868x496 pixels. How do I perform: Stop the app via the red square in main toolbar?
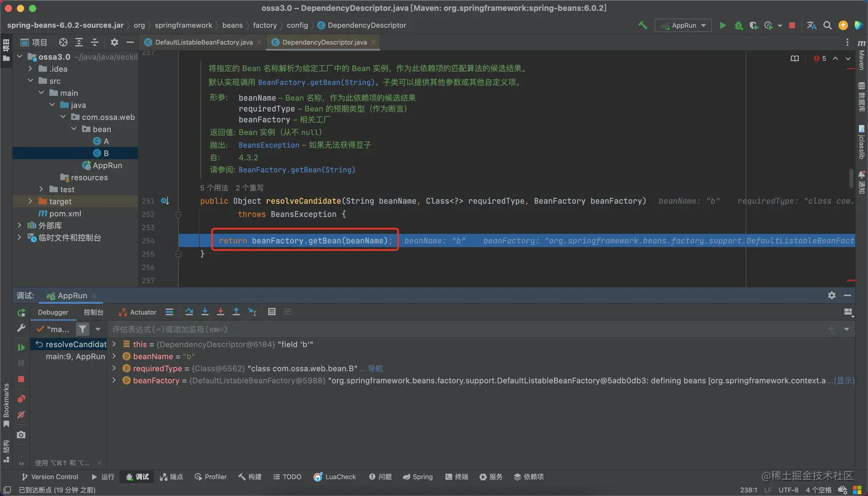point(792,25)
